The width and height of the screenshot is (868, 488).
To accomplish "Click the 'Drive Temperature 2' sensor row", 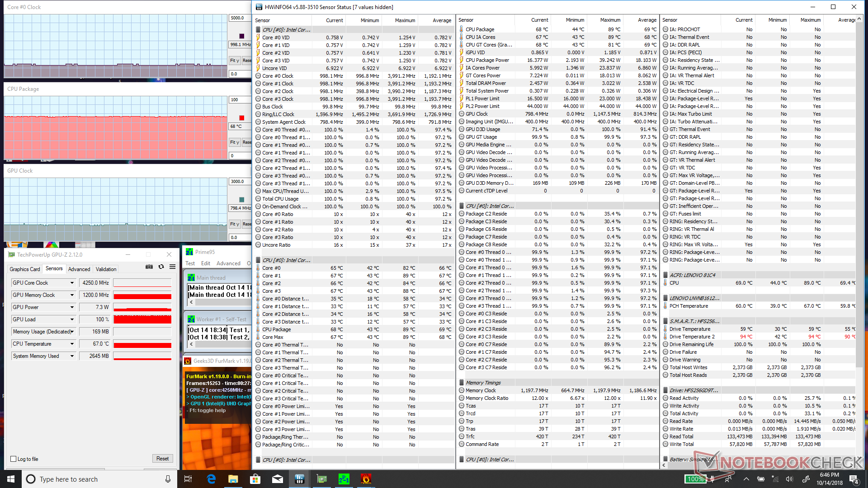I will [x=759, y=337].
